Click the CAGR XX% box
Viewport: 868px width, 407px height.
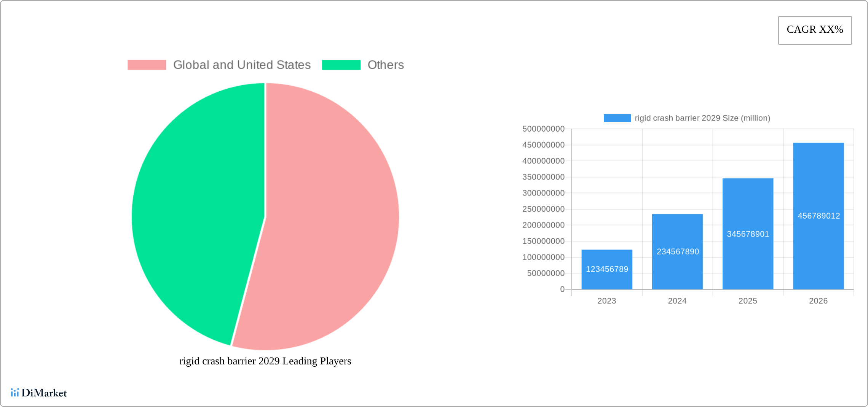(x=815, y=30)
